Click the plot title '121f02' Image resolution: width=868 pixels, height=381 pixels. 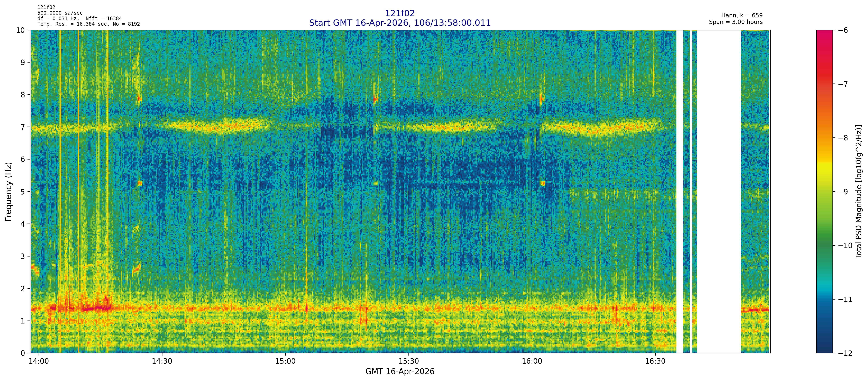[400, 13]
